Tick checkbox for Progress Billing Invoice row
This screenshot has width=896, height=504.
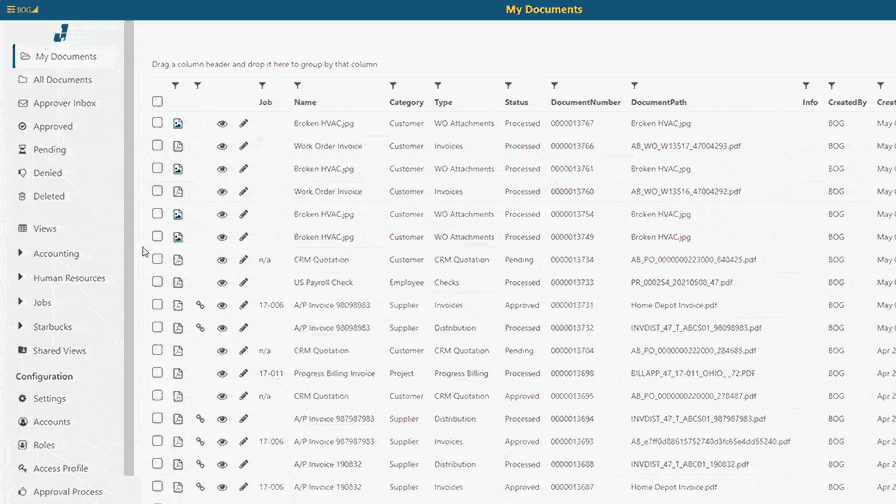click(x=157, y=373)
